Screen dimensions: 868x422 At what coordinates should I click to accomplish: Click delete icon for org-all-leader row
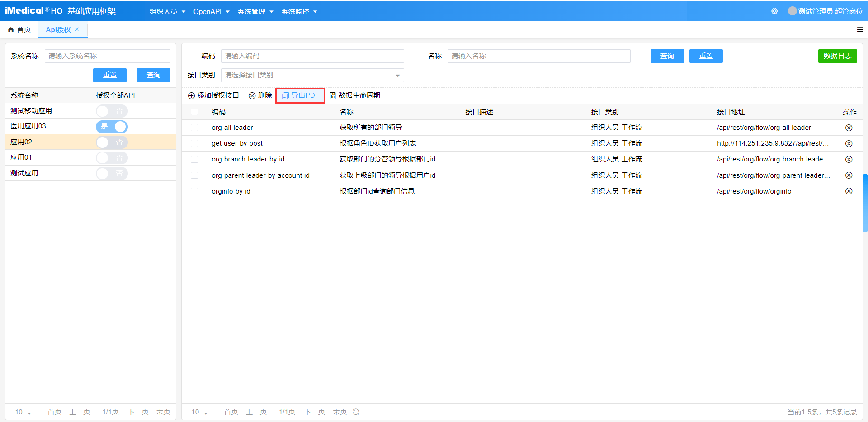pyautogui.click(x=849, y=128)
